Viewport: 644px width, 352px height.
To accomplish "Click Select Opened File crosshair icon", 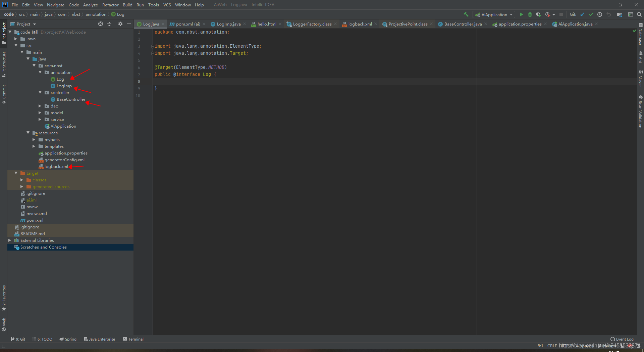I will click(101, 24).
